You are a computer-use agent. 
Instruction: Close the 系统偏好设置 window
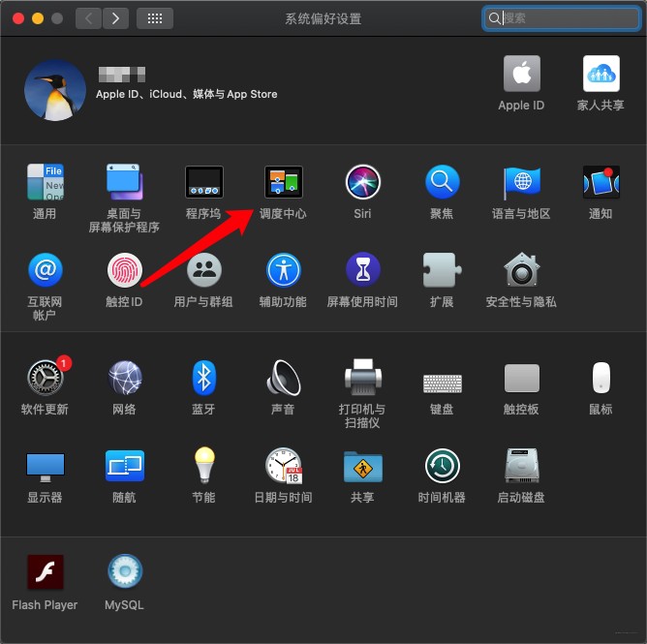(18, 18)
